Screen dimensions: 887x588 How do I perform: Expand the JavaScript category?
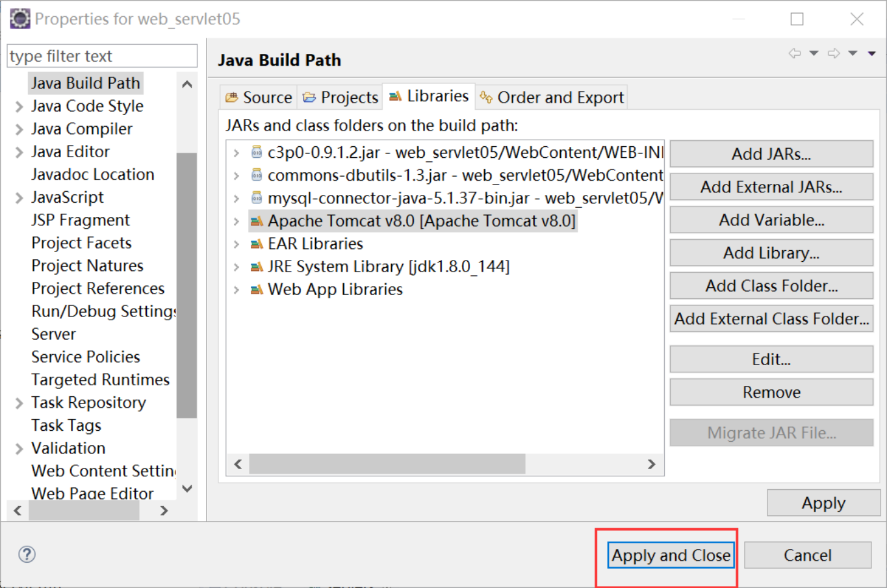pyautogui.click(x=19, y=198)
